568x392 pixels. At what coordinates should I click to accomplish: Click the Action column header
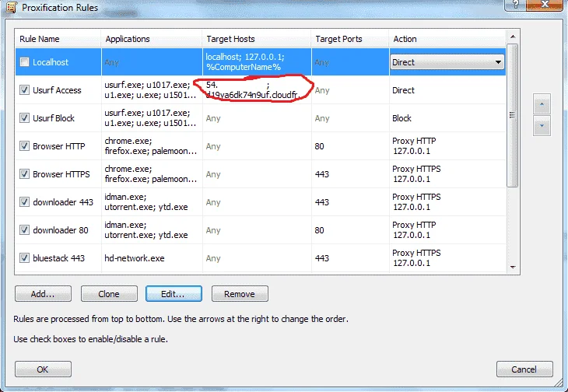point(447,39)
